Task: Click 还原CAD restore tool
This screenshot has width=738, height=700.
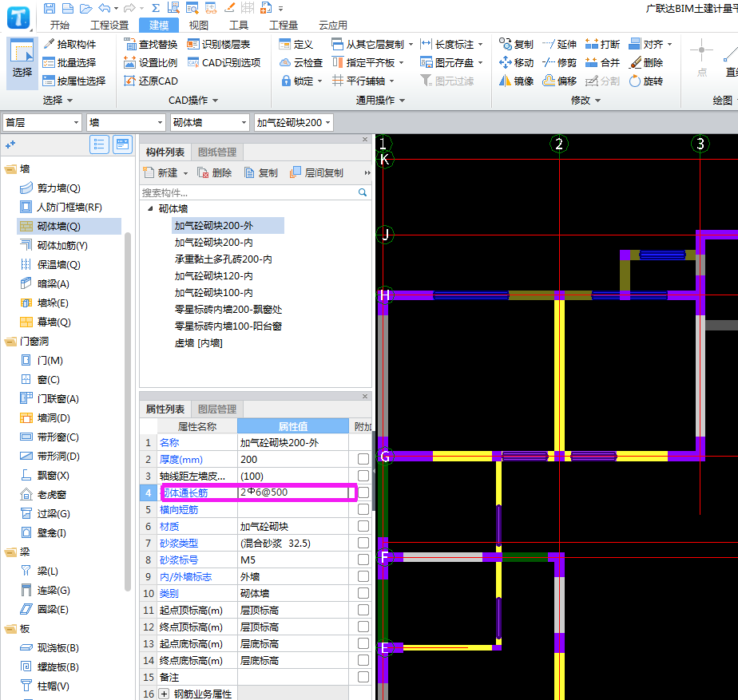Action: 151,81
